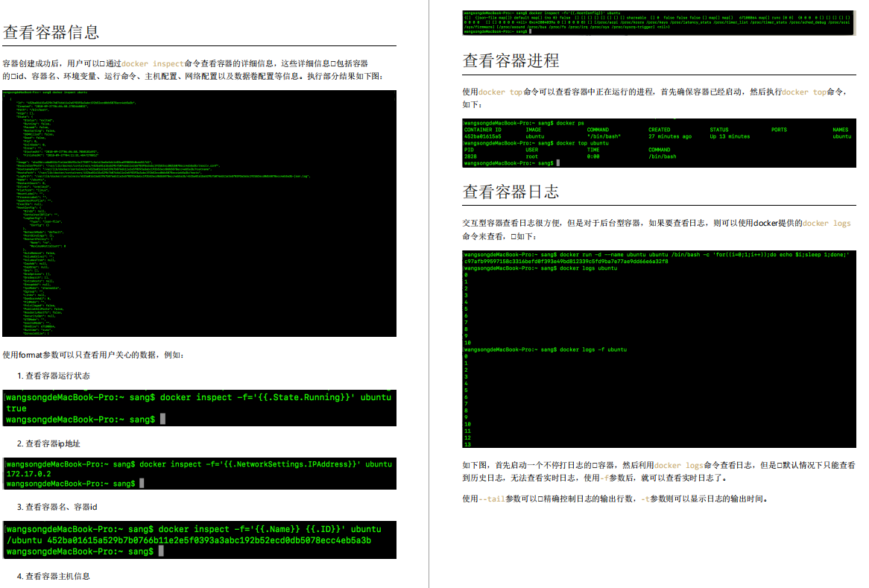This screenshot has height=588, width=869.
Task: Click the PORTS column header
Action: tap(779, 130)
